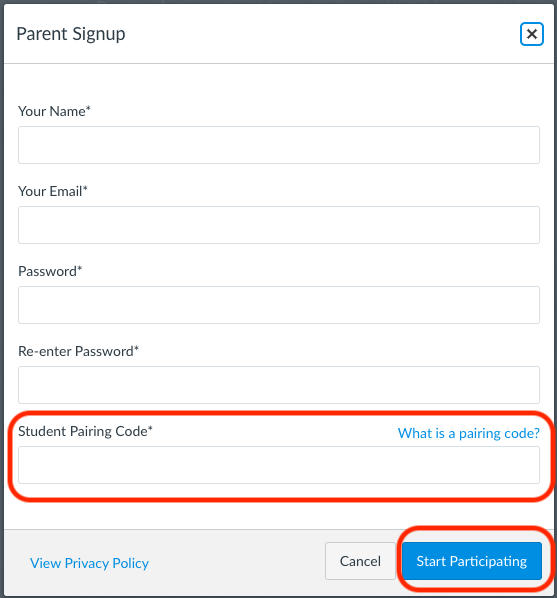Submit the form via Start Participating
This screenshot has width=557, height=598.
[x=472, y=561]
